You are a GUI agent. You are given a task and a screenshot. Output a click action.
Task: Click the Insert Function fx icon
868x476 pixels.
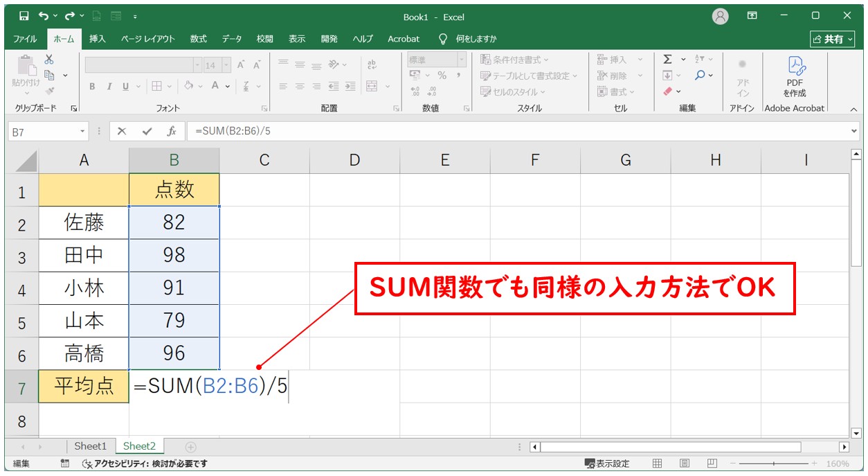(171, 131)
